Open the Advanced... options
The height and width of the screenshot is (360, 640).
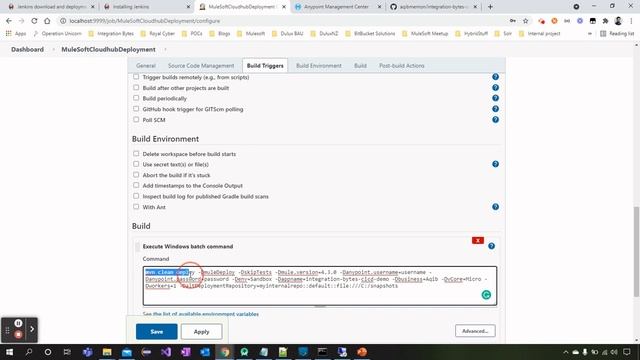[x=475, y=331]
